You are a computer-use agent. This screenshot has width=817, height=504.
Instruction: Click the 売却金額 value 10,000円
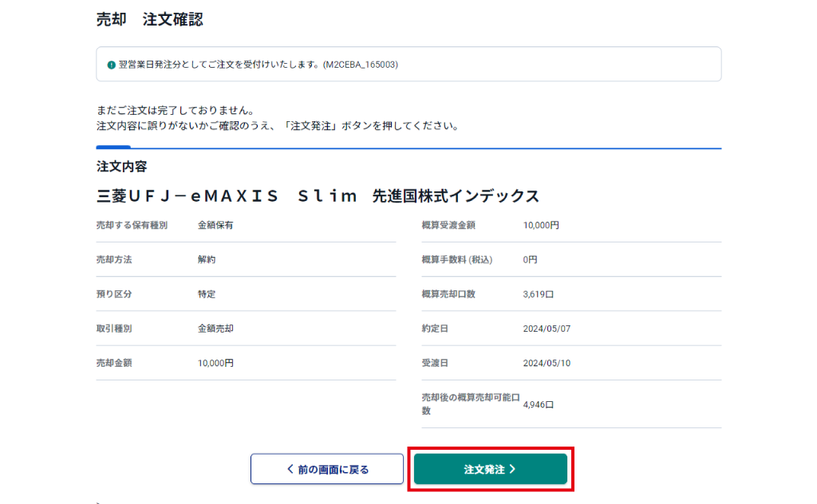point(215,363)
